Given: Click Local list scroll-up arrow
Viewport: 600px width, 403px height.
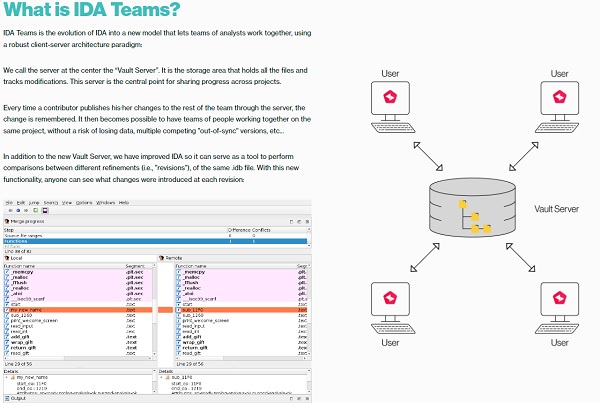Looking at the screenshot, I should tap(154, 265).
